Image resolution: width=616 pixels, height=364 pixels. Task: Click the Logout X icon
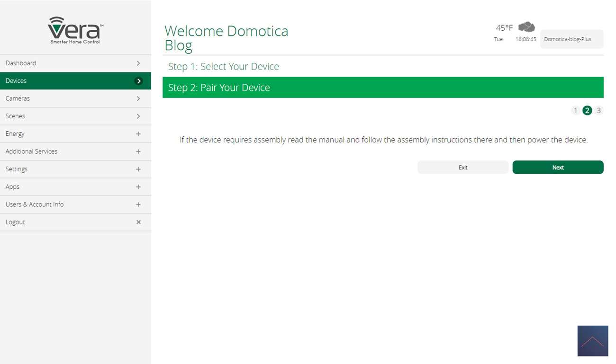pyautogui.click(x=138, y=222)
